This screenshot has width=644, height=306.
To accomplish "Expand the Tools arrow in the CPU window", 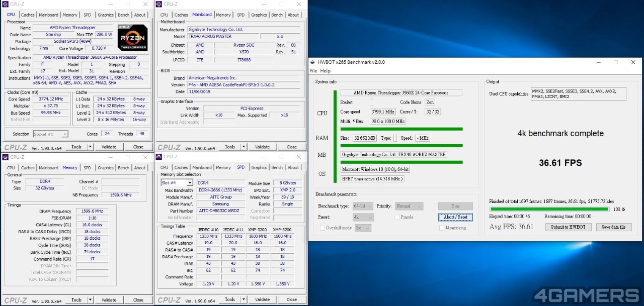I will point(91,147).
